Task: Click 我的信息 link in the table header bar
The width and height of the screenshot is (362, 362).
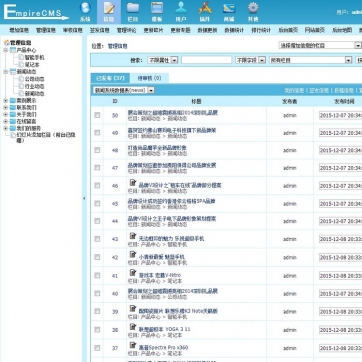Action: pyautogui.click(x=294, y=90)
